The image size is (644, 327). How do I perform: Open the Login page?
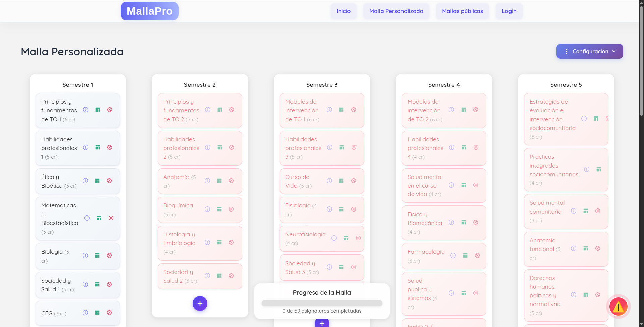tap(509, 11)
